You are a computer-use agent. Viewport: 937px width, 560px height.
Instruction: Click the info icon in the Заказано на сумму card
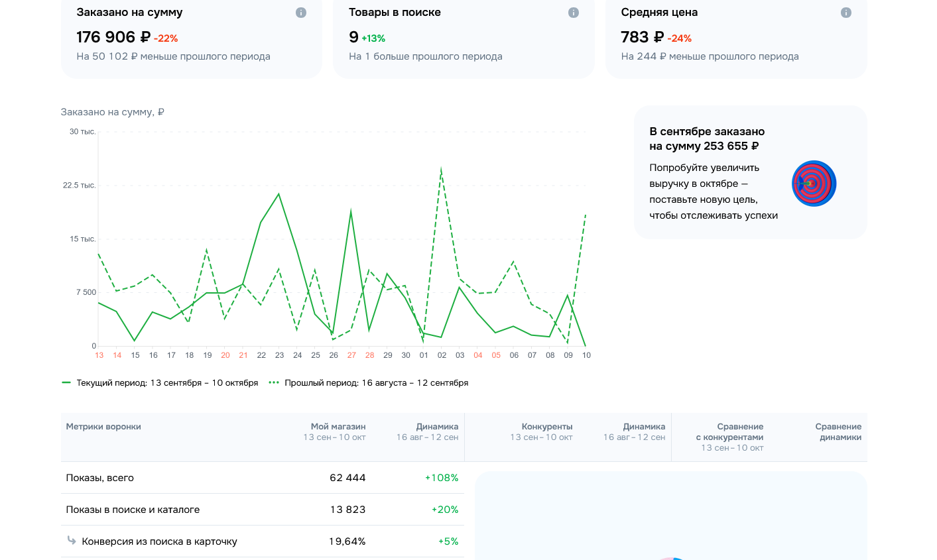coord(301,13)
